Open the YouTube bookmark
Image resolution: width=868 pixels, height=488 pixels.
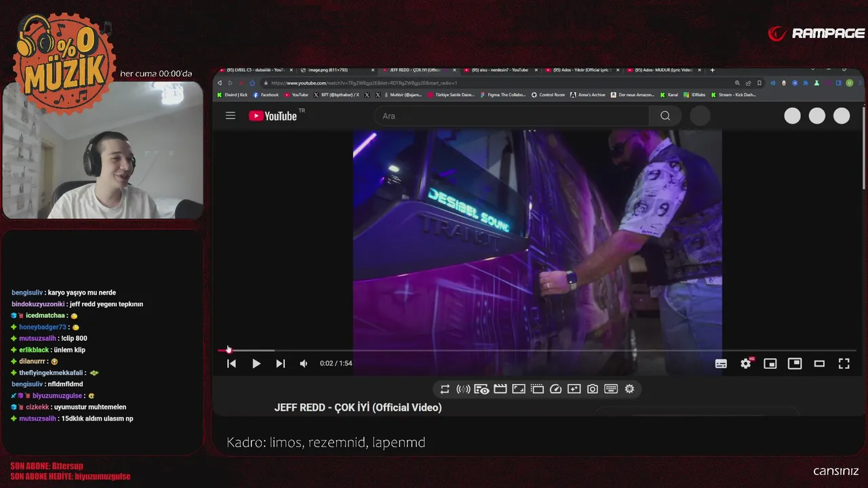coord(296,95)
